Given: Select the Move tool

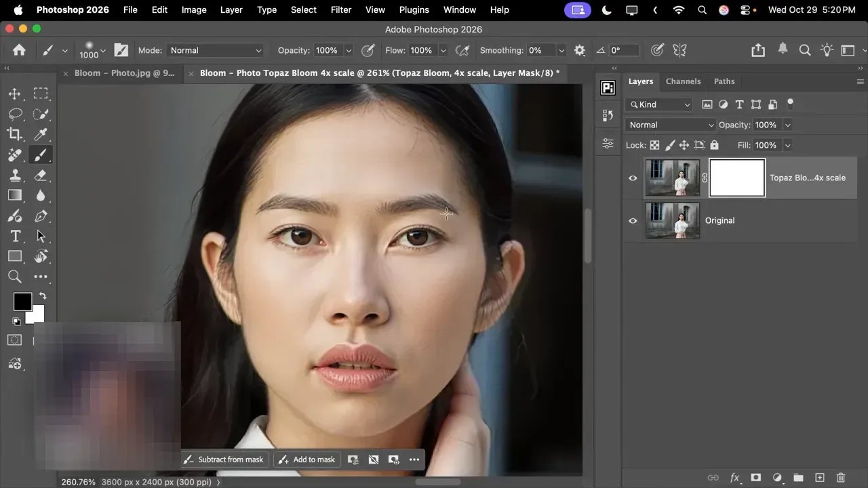Looking at the screenshot, I should pyautogui.click(x=15, y=94).
